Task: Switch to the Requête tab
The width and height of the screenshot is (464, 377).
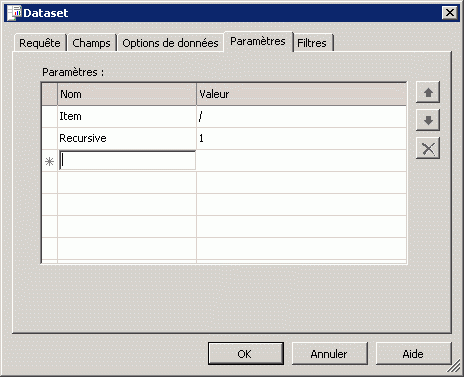Action: click(x=40, y=43)
